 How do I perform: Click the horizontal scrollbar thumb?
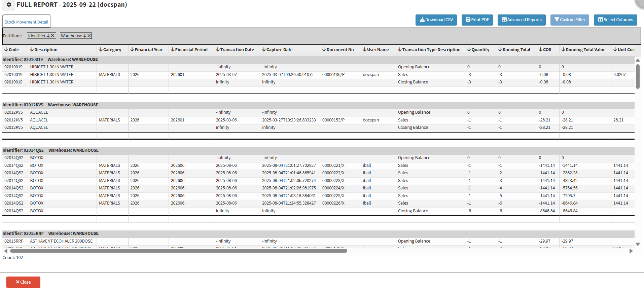pos(178,251)
